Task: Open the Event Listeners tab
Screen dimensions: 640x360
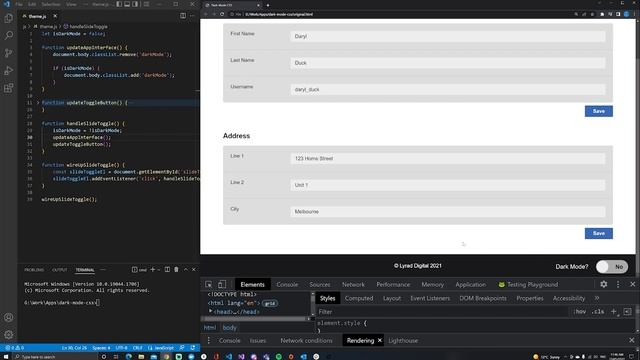Action: pos(430,298)
